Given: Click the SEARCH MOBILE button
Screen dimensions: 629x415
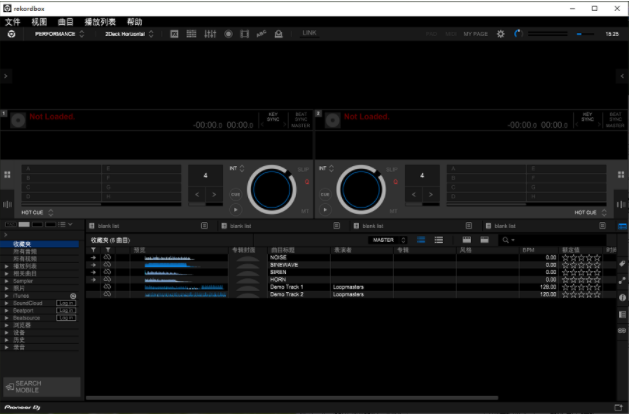Looking at the screenshot, I should pyautogui.click(x=42, y=385).
